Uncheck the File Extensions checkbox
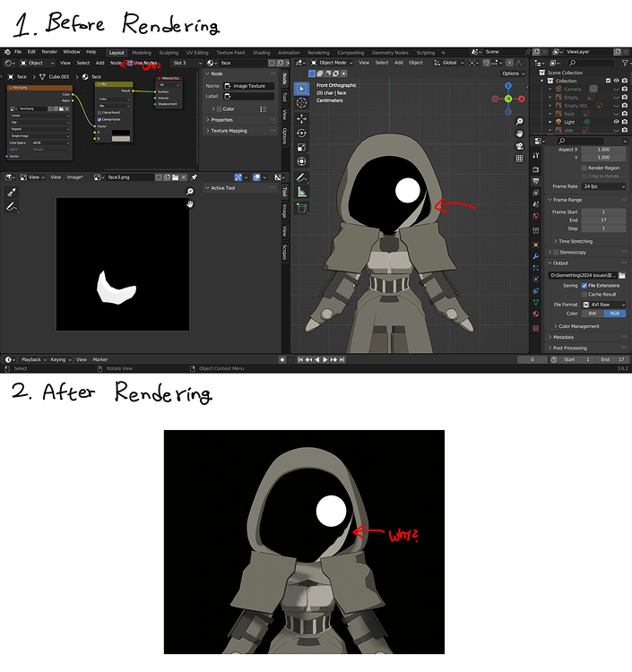This screenshot has width=632, height=672. [x=584, y=286]
